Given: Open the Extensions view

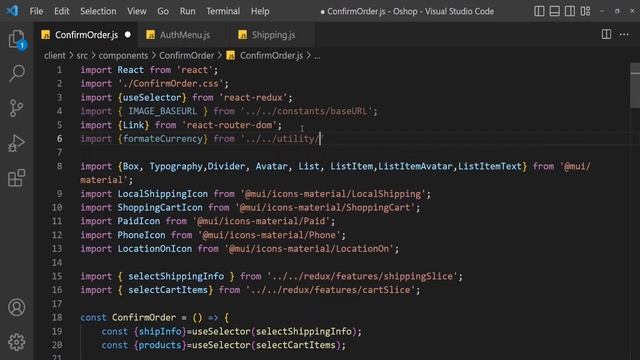Looking at the screenshot, I should pyautogui.click(x=16, y=178).
